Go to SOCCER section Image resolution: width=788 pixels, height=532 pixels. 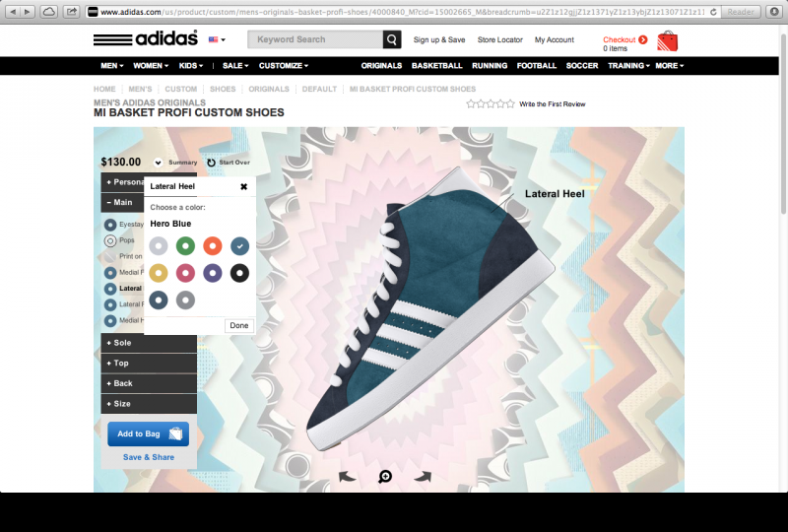(582, 65)
